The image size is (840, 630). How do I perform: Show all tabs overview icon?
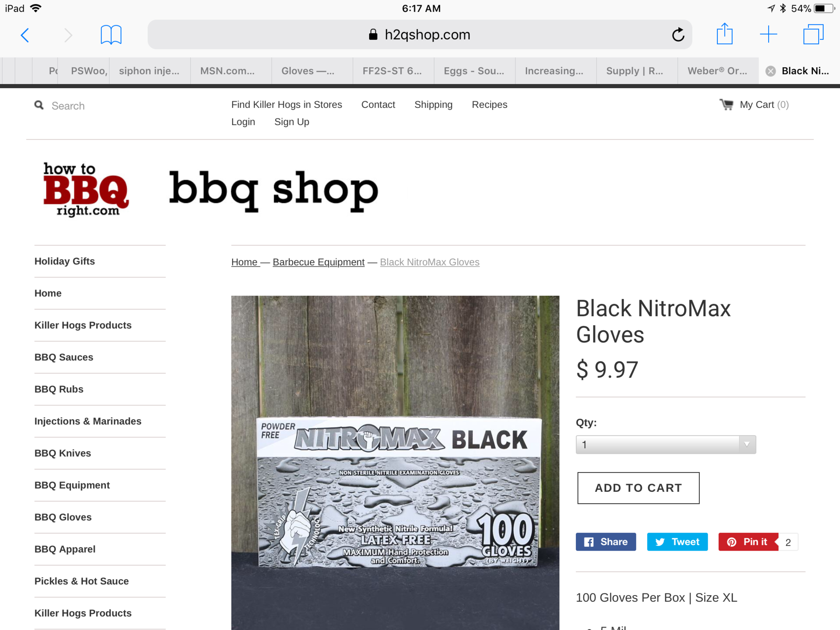pos(813,34)
